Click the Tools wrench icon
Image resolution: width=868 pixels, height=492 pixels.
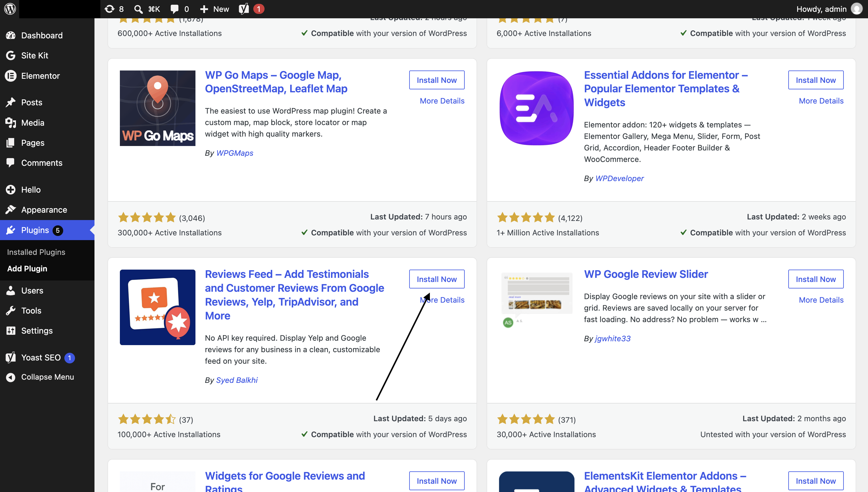11,310
